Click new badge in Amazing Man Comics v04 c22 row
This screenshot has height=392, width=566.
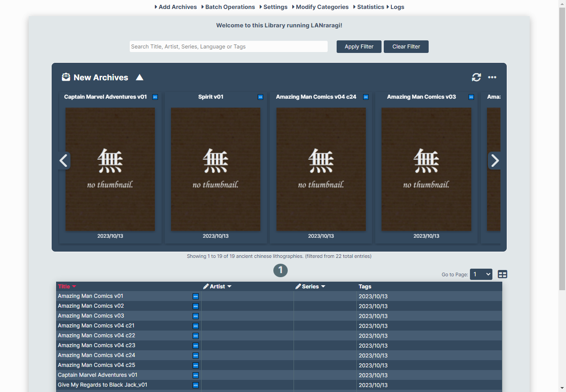196,336
